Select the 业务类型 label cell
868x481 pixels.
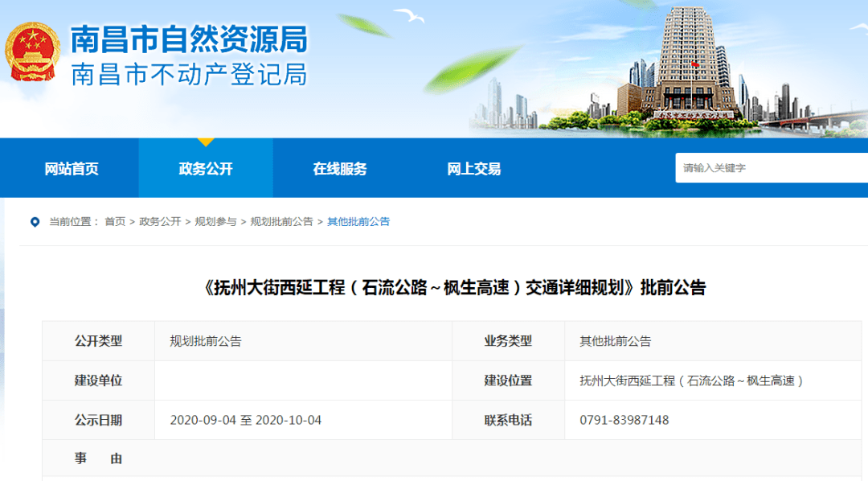pyautogui.click(x=508, y=341)
